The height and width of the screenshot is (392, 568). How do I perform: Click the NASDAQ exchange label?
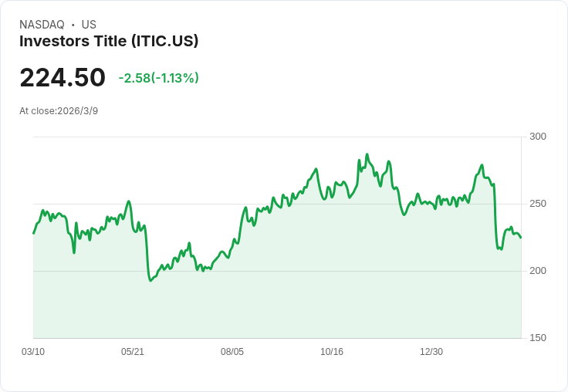coord(42,25)
